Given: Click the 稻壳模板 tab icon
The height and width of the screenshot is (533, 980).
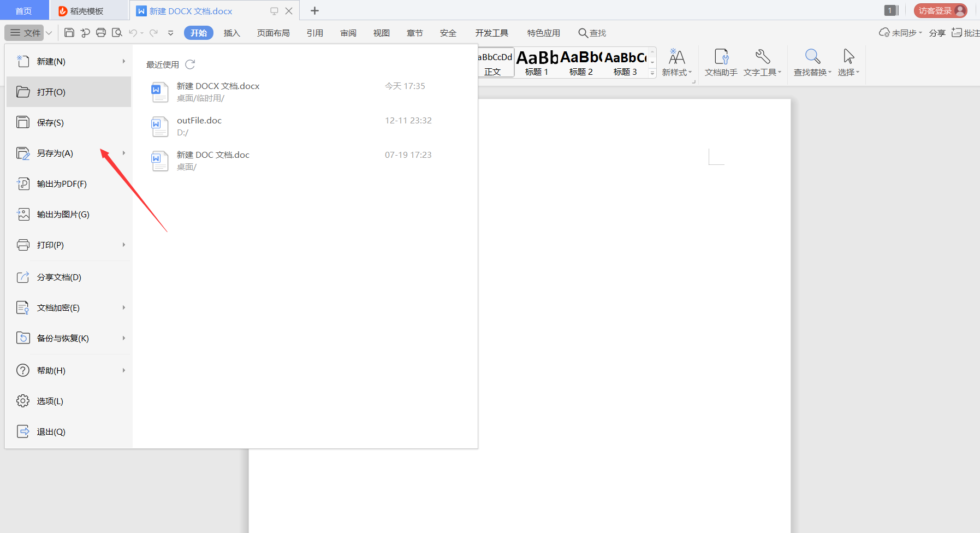Looking at the screenshot, I should click(x=63, y=11).
